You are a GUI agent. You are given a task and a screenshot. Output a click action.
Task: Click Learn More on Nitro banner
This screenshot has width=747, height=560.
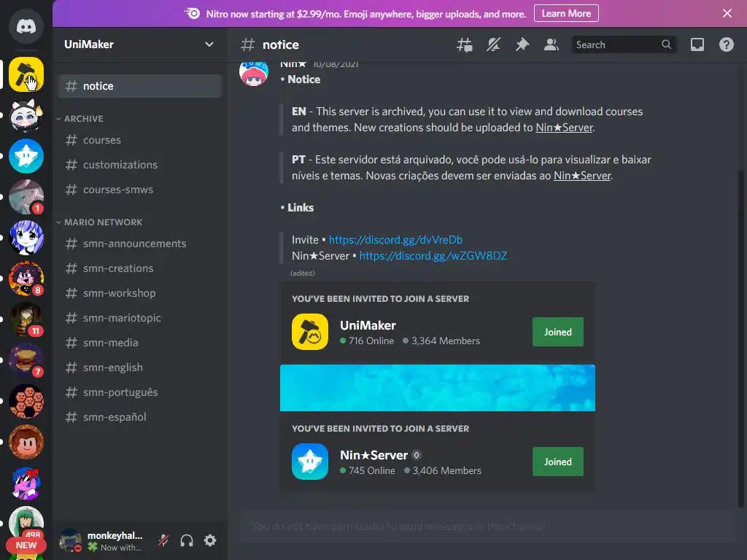pos(566,13)
